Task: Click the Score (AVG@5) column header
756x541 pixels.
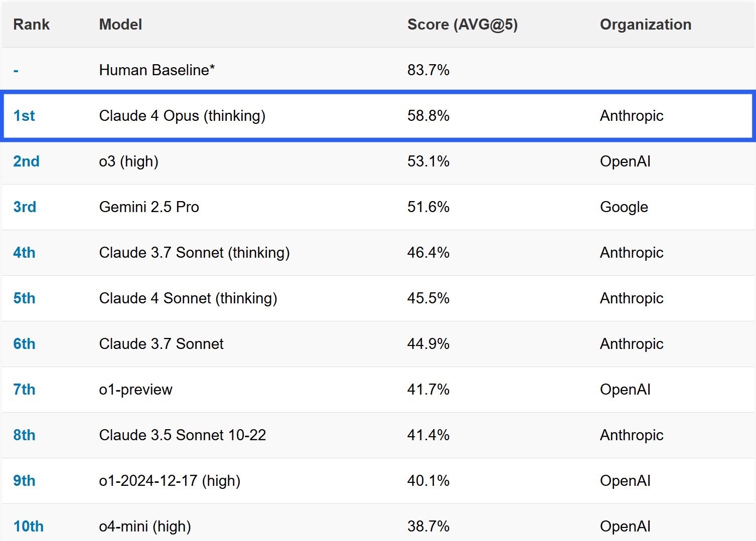Action: (462, 25)
